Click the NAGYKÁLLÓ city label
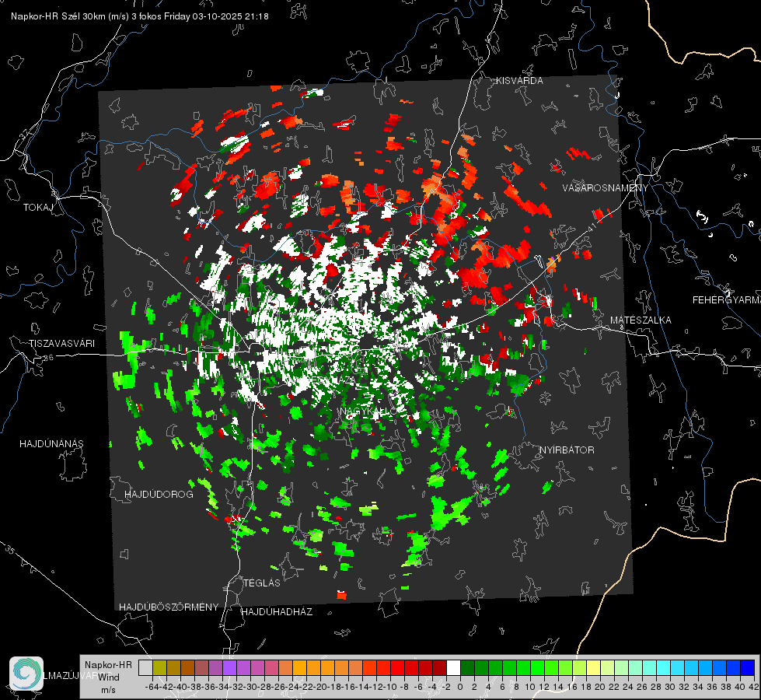Screen dimensions: 761x700 [368, 411]
